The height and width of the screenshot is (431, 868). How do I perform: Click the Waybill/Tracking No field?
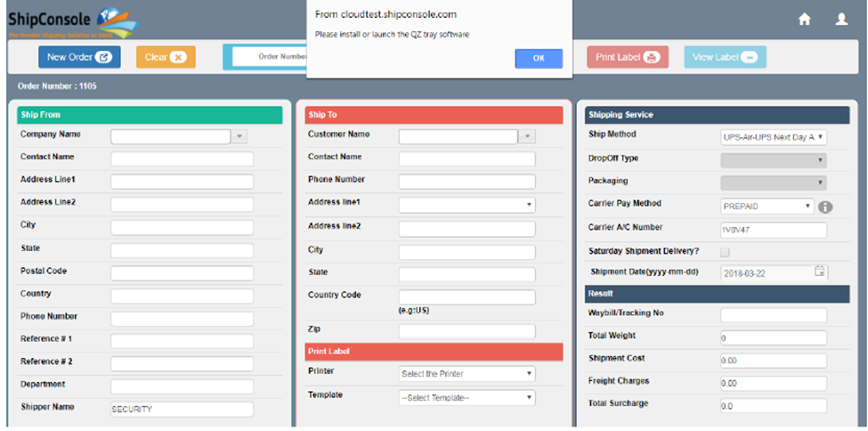(774, 315)
